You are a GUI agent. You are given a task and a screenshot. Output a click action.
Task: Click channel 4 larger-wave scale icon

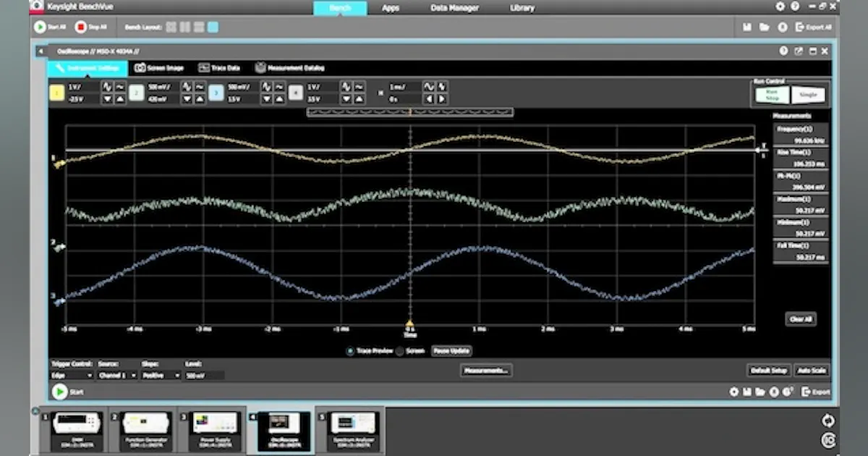point(346,87)
